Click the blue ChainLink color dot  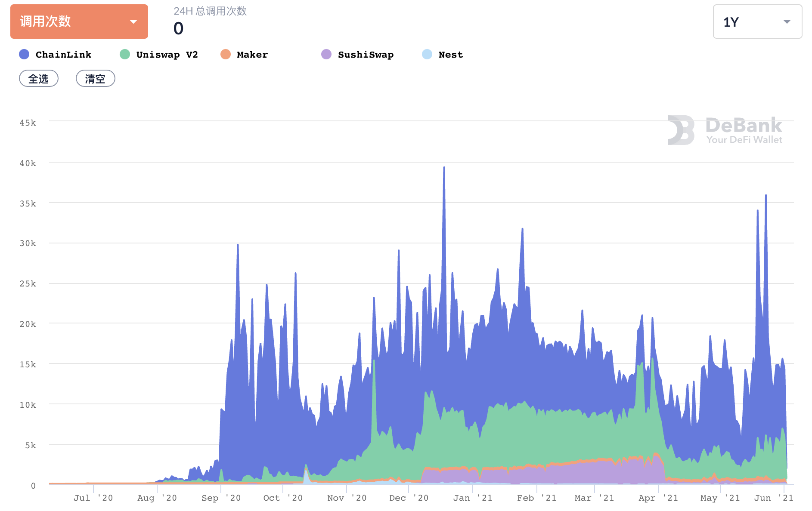pos(24,54)
